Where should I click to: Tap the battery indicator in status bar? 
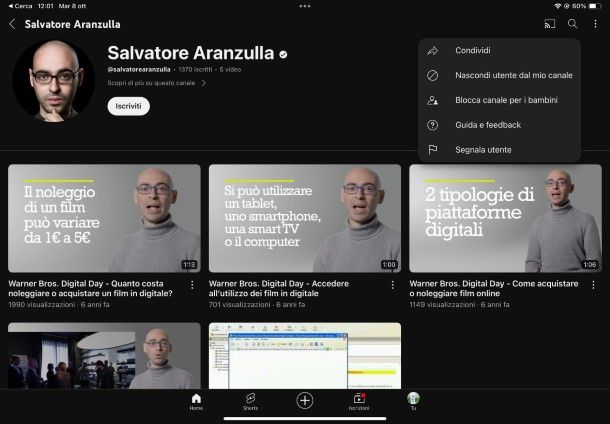[x=595, y=6]
